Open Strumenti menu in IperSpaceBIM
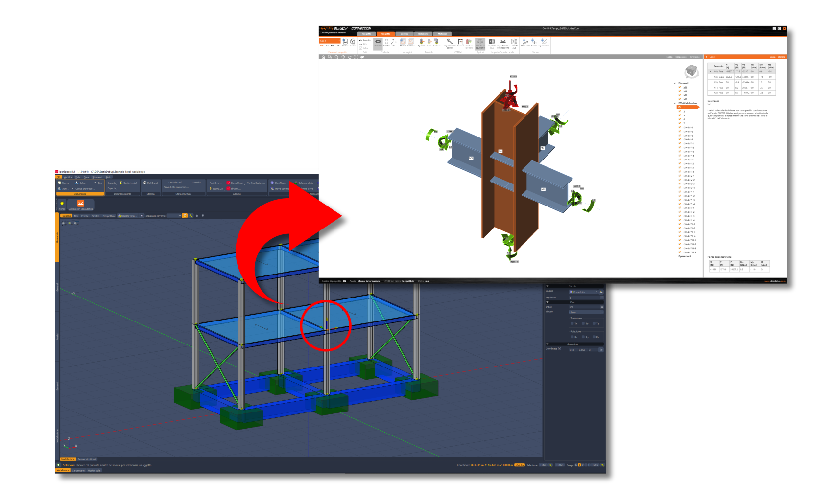The width and height of the screenshot is (834, 504). (97, 177)
